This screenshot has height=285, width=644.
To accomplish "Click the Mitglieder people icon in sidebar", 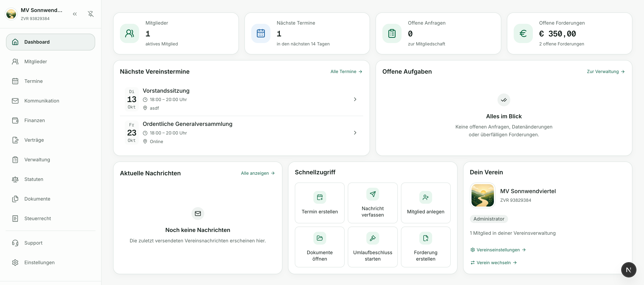I will (x=15, y=62).
